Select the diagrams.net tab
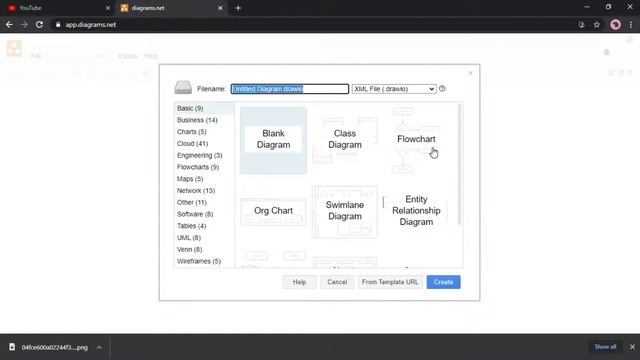The height and width of the screenshot is (360, 640). [171, 8]
